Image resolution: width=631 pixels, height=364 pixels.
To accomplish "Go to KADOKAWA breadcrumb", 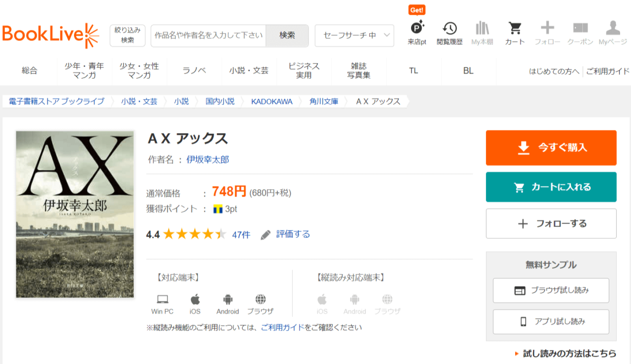I will tap(272, 101).
